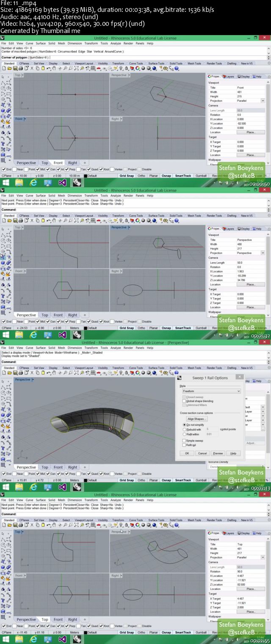Toggle the End osnap checkbox in the 00:00:50 frame

tap(4, 169)
